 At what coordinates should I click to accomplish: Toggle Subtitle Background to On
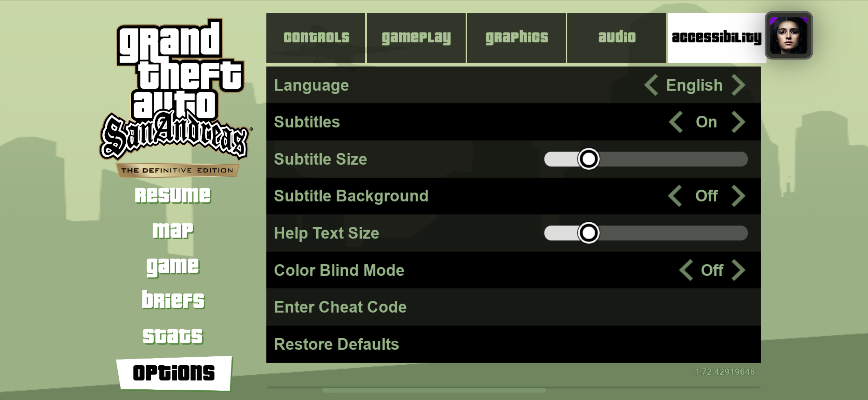pyautogui.click(x=741, y=196)
